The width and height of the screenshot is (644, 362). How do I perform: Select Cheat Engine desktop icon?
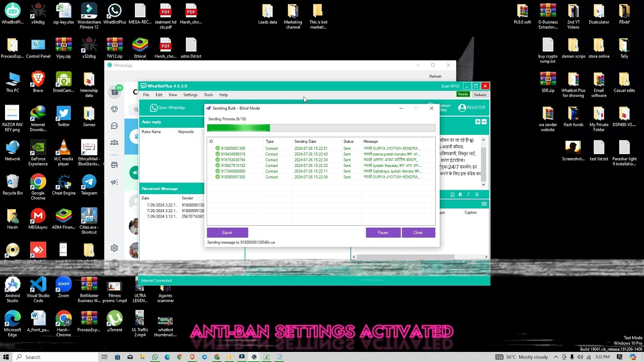(x=63, y=185)
